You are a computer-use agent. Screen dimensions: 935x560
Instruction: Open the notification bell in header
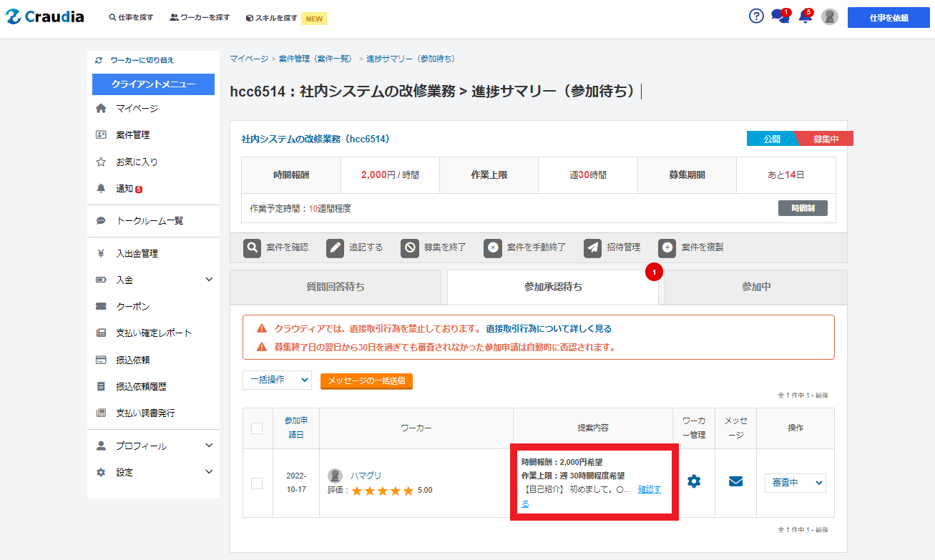805,17
